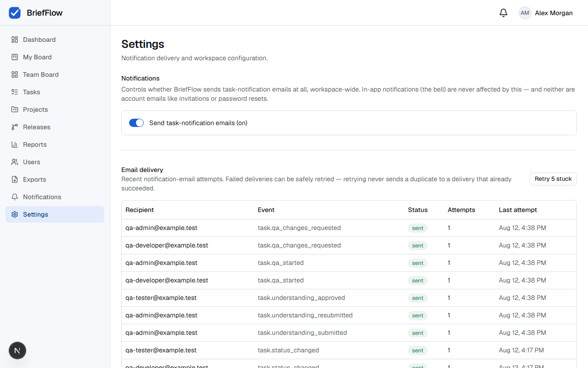The image size is (588, 368).
Task: Click the AM user avatar
Action: (525, 13)
